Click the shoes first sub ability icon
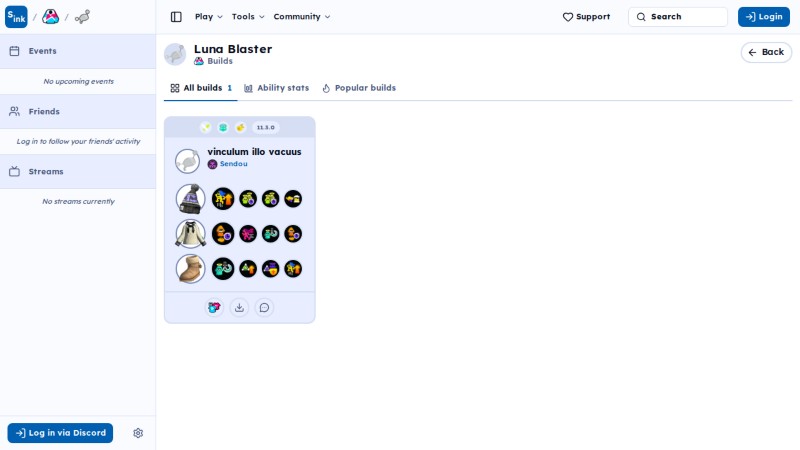The image size is (800, 450). pyautogui.click(x=248, y=268)
